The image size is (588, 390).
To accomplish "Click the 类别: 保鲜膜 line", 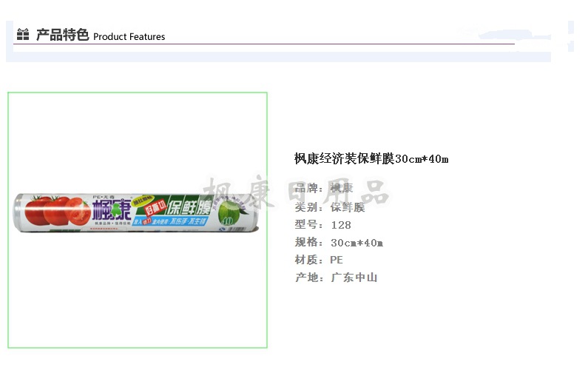I will pyautogui.click(x=330, y=206).
